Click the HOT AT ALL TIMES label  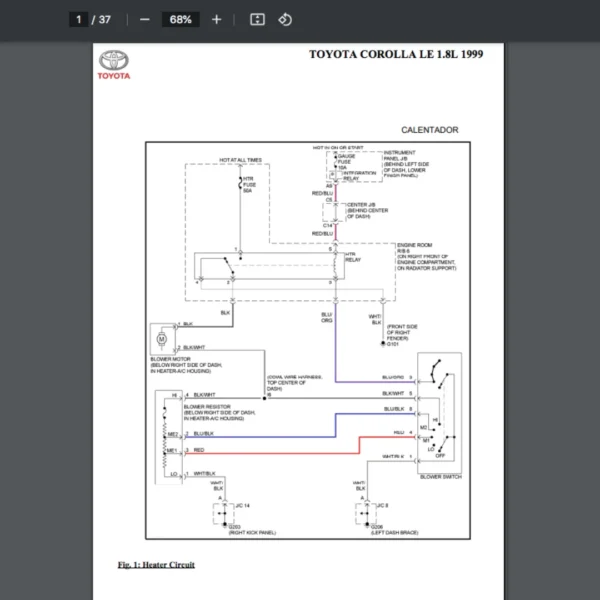pos(241,160)
